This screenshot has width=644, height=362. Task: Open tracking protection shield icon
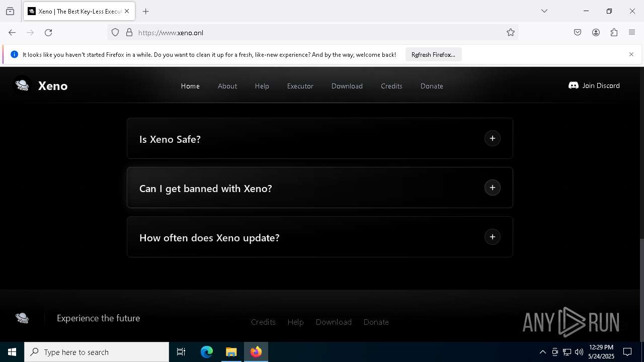(115, 33)
